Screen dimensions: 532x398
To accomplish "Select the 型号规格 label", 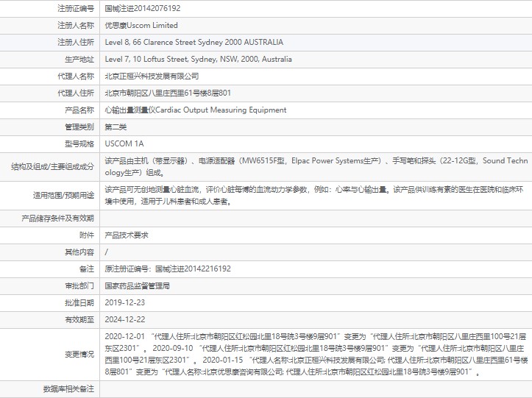I will click(x=79, y=144).
